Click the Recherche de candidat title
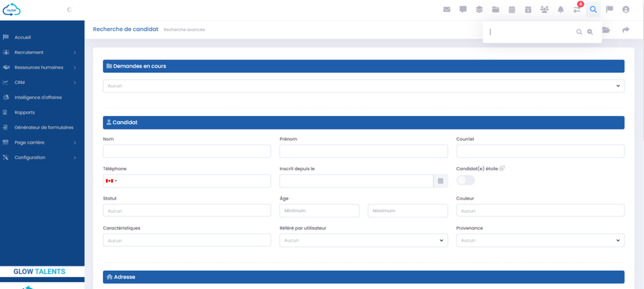Screen dimensions: 644x289 (126, 29)
